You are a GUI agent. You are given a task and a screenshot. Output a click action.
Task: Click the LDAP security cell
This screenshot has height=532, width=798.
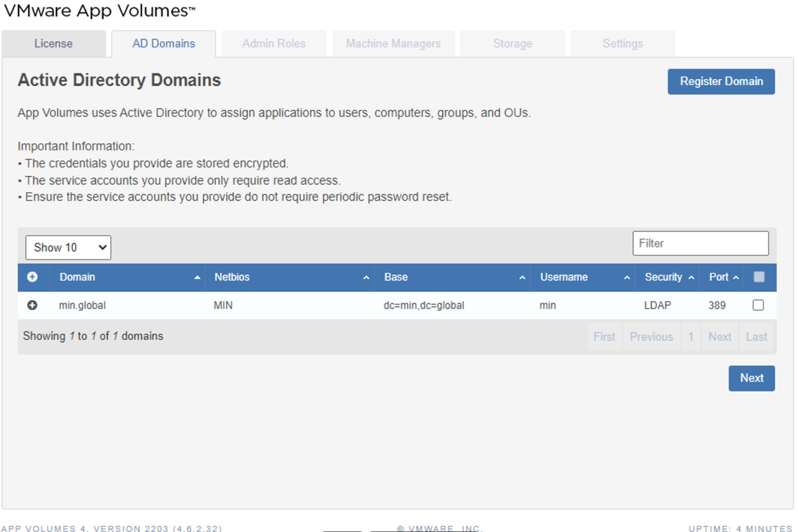tap(657, 305)
